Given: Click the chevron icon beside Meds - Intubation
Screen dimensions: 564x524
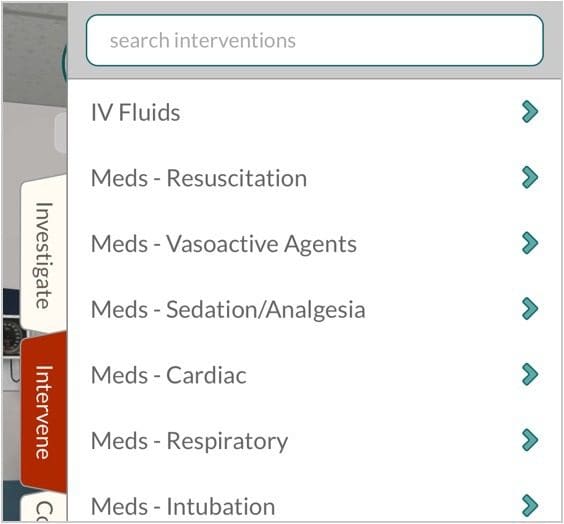Looking at the screenshot, I should (x=530, y=506).
